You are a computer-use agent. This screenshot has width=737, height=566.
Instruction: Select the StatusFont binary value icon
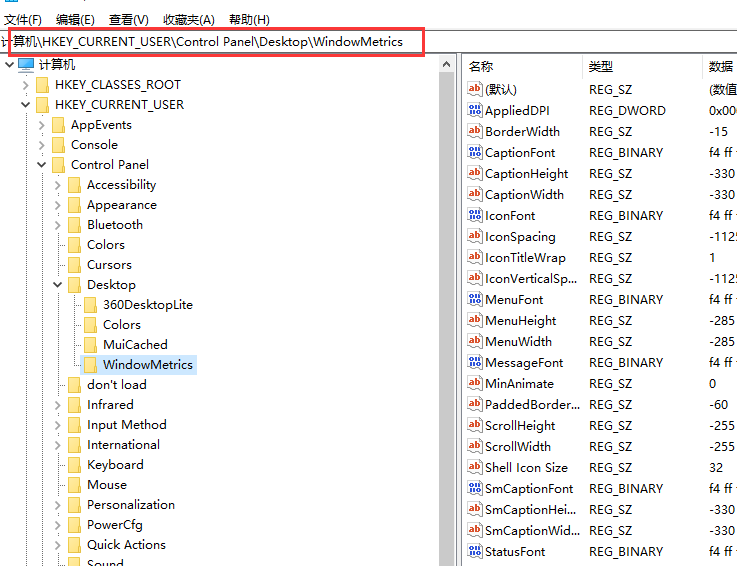point(475,552)
